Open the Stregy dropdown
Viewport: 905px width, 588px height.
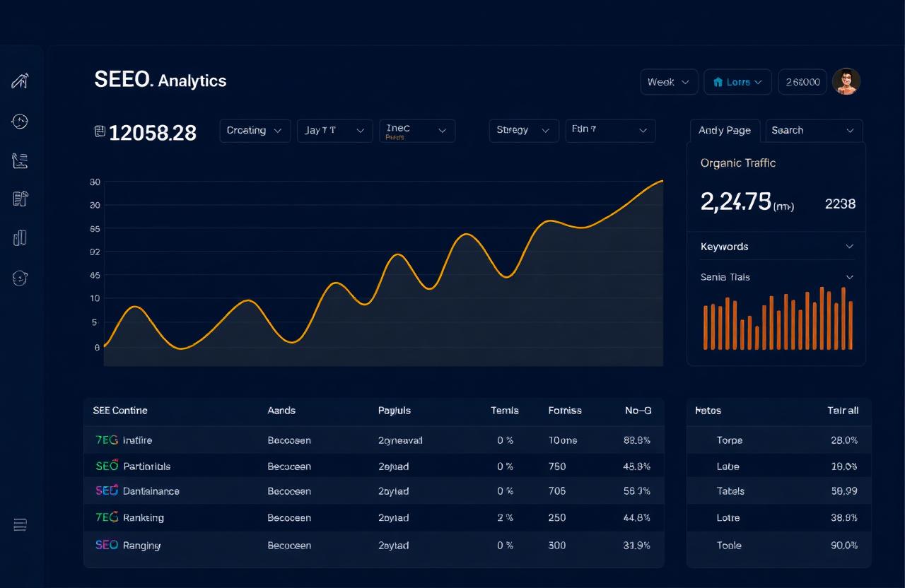[524, 131]
